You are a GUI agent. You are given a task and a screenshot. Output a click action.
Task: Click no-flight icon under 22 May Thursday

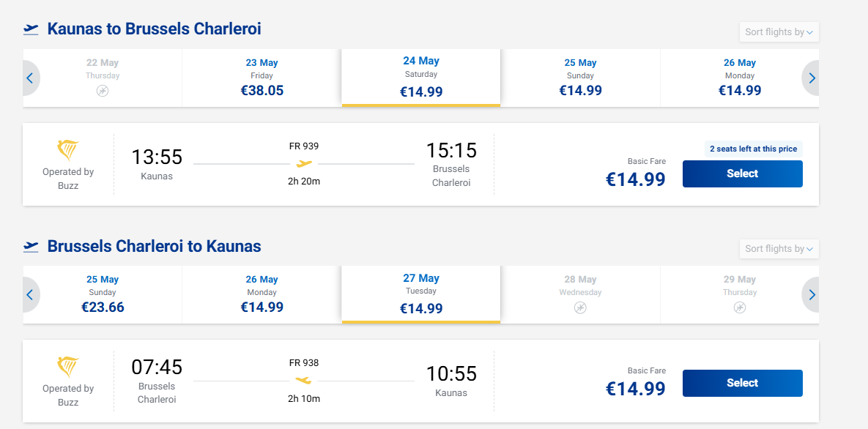[x=103, y=91]
